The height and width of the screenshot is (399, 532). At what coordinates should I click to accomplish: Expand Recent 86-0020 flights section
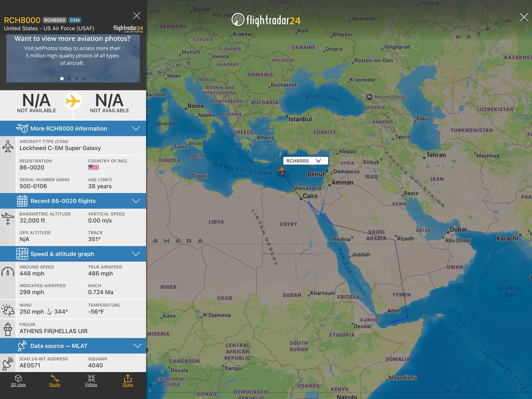point(73,201)
